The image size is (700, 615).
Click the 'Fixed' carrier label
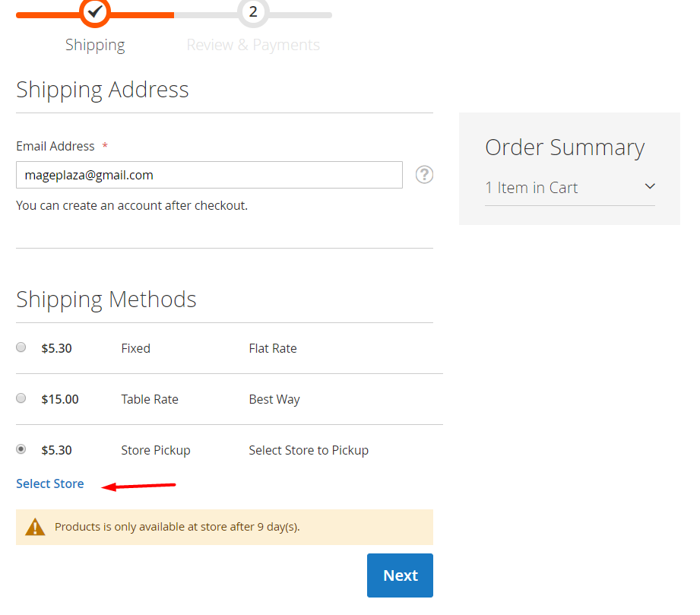[135, 348]
